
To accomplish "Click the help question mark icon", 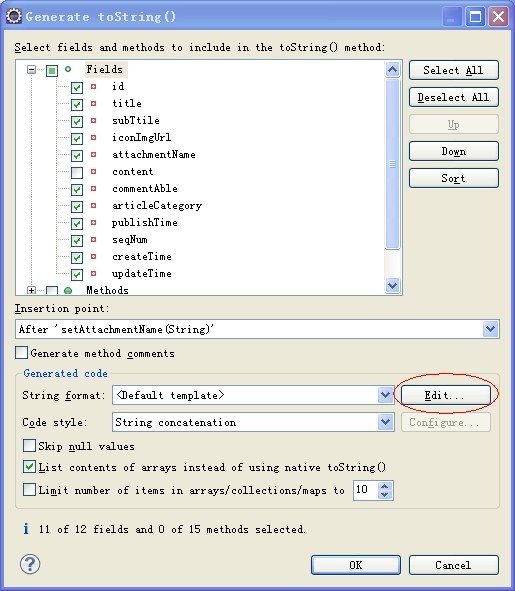I will 30,564.
